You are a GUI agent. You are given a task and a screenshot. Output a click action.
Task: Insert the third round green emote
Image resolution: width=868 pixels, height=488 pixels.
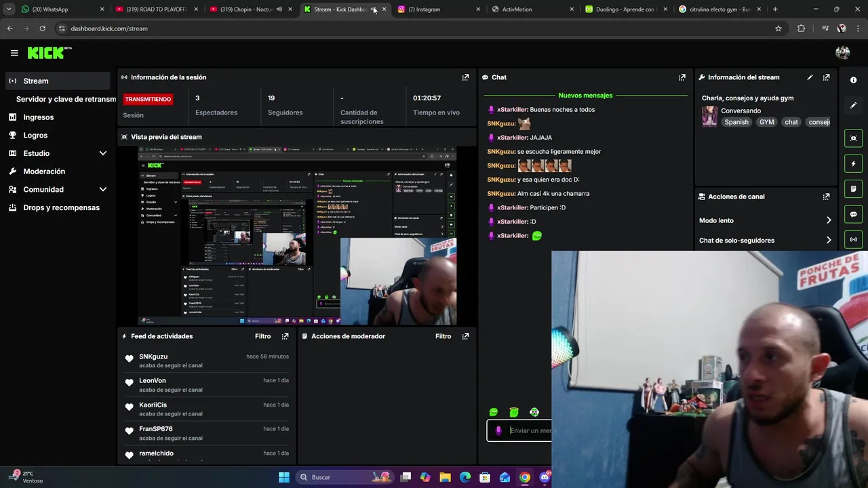(534, 412)
